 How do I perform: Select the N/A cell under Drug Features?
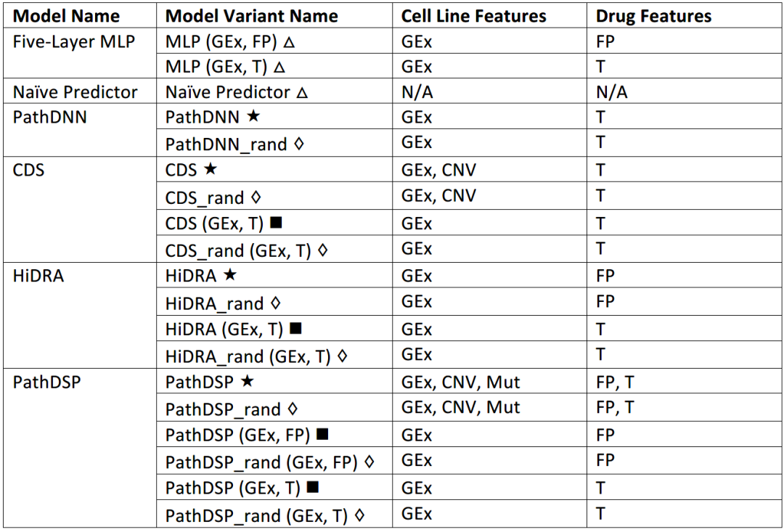coord(685,91)
